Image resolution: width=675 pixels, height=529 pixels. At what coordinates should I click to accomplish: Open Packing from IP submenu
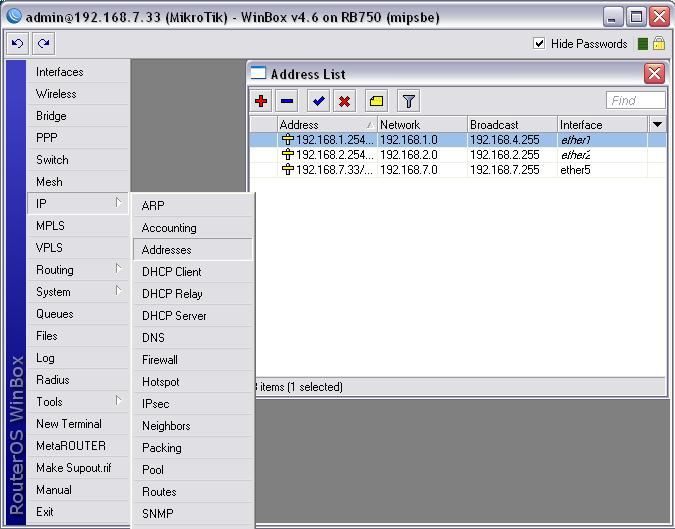point(193,448)
